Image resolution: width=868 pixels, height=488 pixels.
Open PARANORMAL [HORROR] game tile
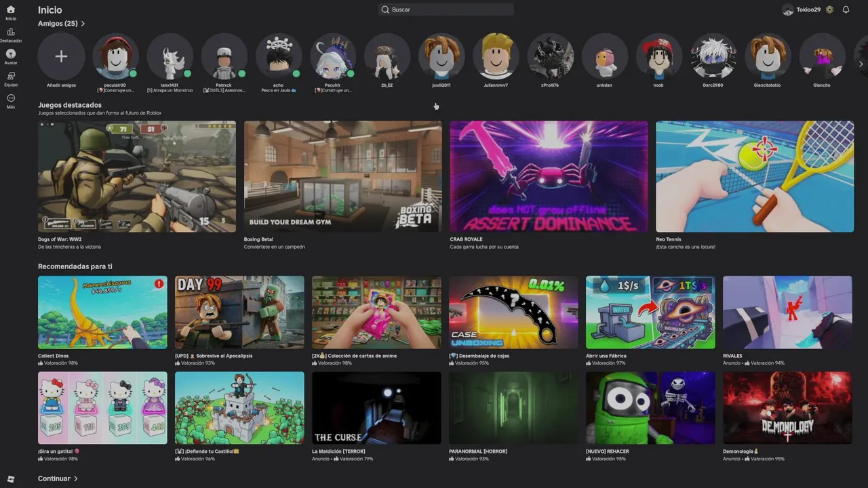[x=513, y=408]
